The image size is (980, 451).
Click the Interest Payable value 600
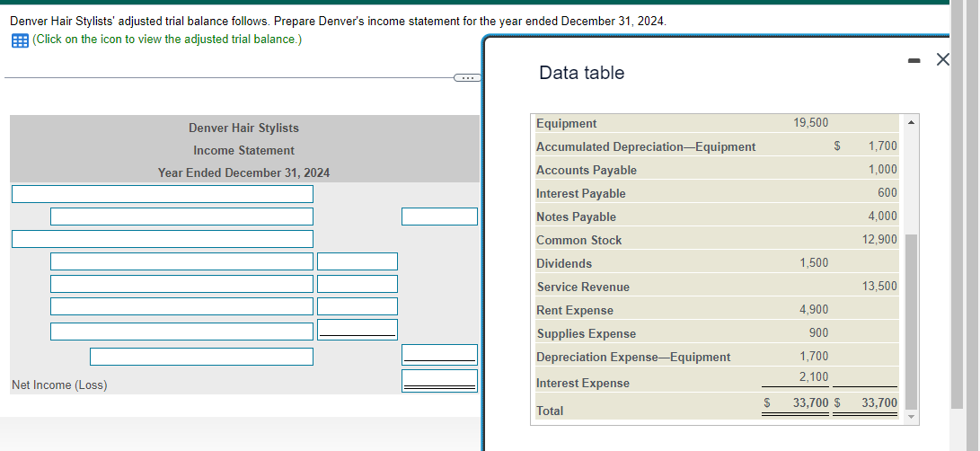click(887, 192)
